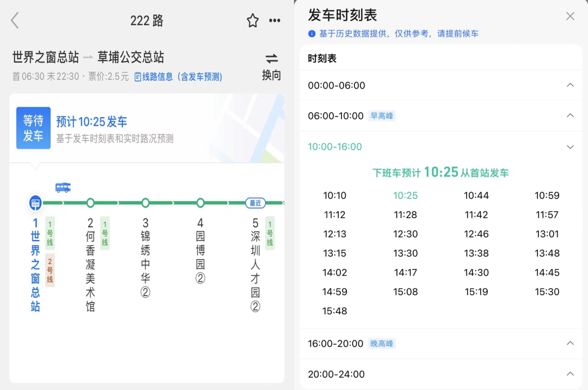Select departure time 15:19

click(476, 292)
